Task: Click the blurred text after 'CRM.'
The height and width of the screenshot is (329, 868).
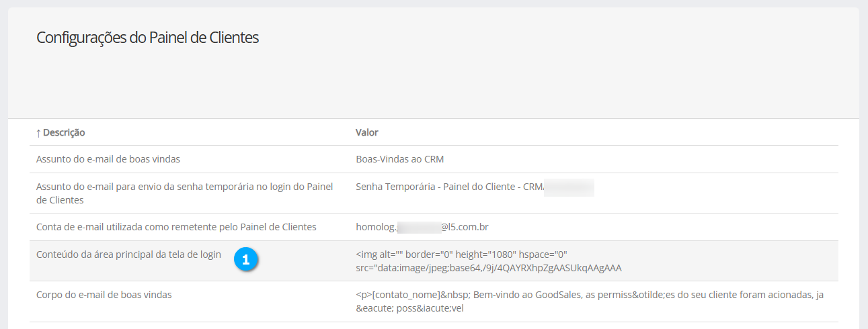Action: pyautogui.click(x=569, y=187)
